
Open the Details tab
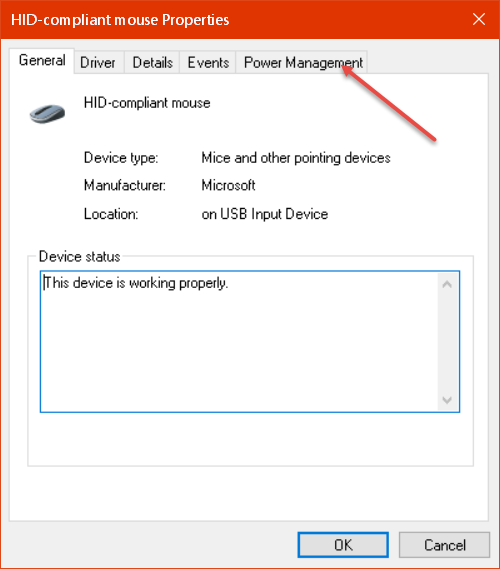(152, 62)
